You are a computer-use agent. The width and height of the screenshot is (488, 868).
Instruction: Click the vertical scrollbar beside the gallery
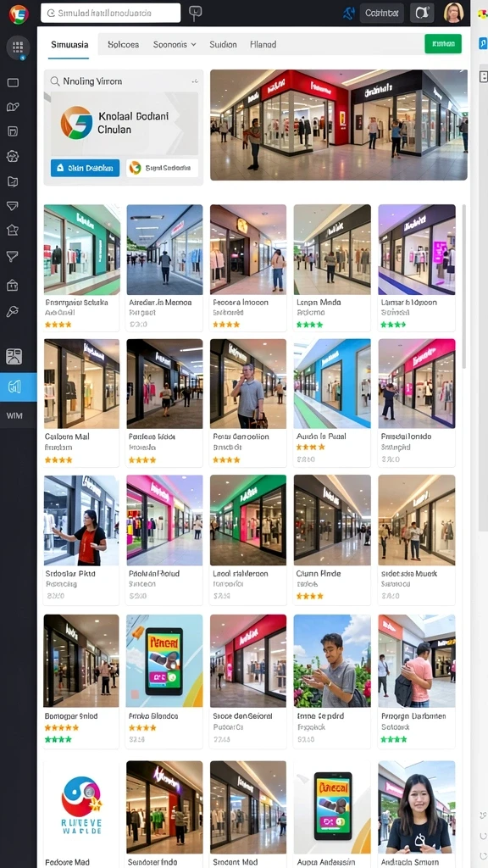coord(464,288)
